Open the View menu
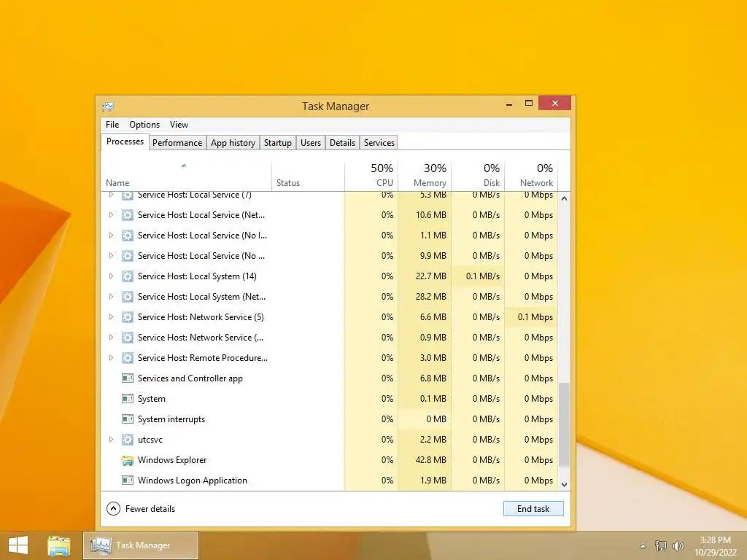This screenshot has height=560, width=747. pos(179,125)
